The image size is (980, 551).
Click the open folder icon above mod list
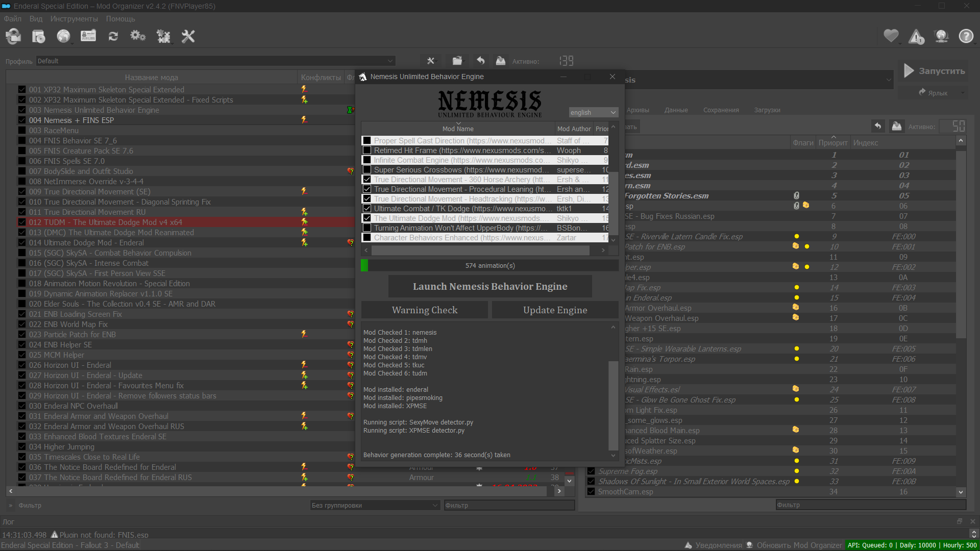[x=457, y=61]
